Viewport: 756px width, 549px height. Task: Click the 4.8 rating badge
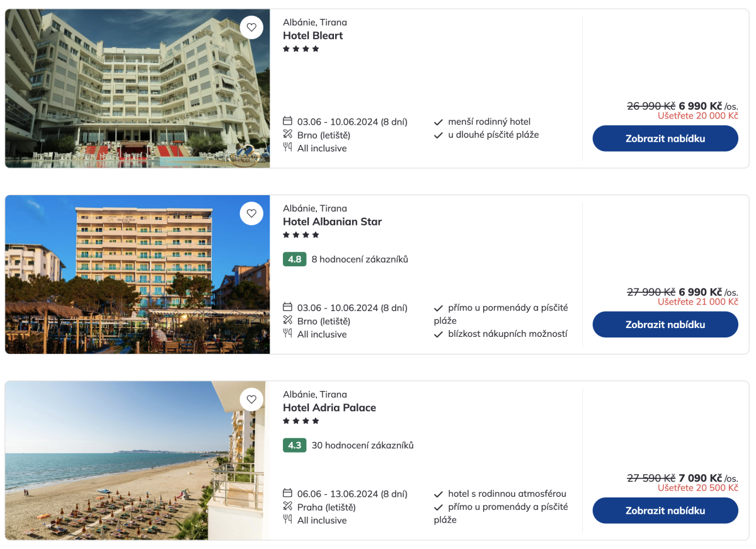click(x=294, y=259)
